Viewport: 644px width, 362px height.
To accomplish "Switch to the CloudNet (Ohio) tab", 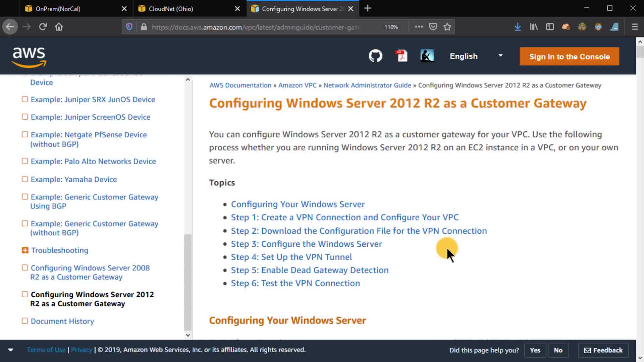I will pos(171,9).
